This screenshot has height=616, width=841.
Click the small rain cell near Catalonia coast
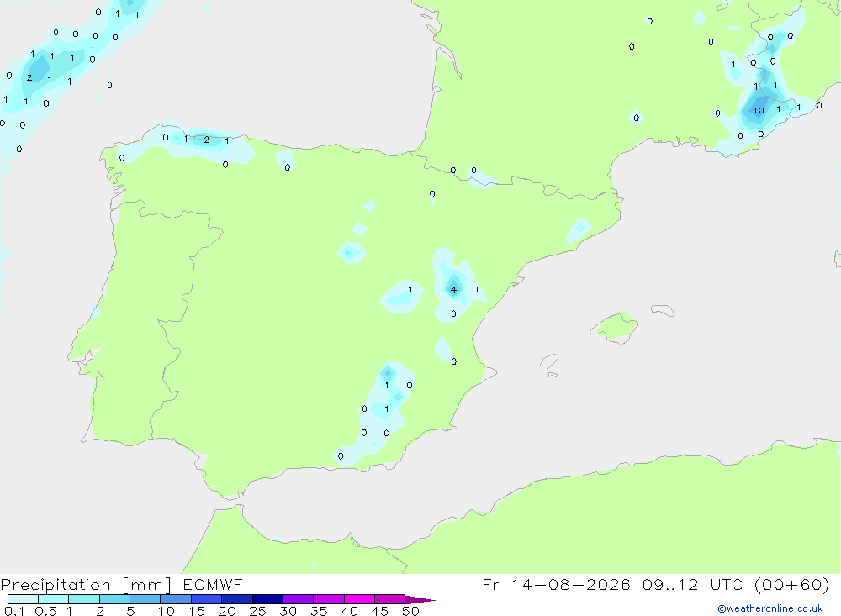pos(579,229)
